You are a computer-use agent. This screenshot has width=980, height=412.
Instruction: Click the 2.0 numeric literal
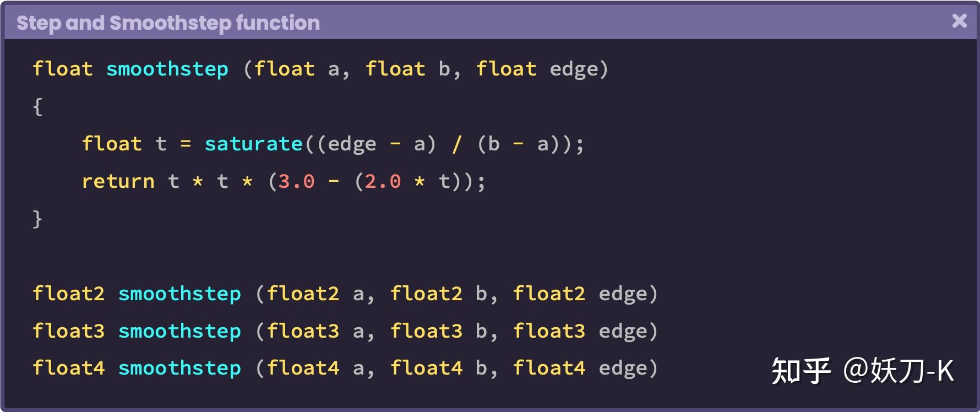coord(383,182)
